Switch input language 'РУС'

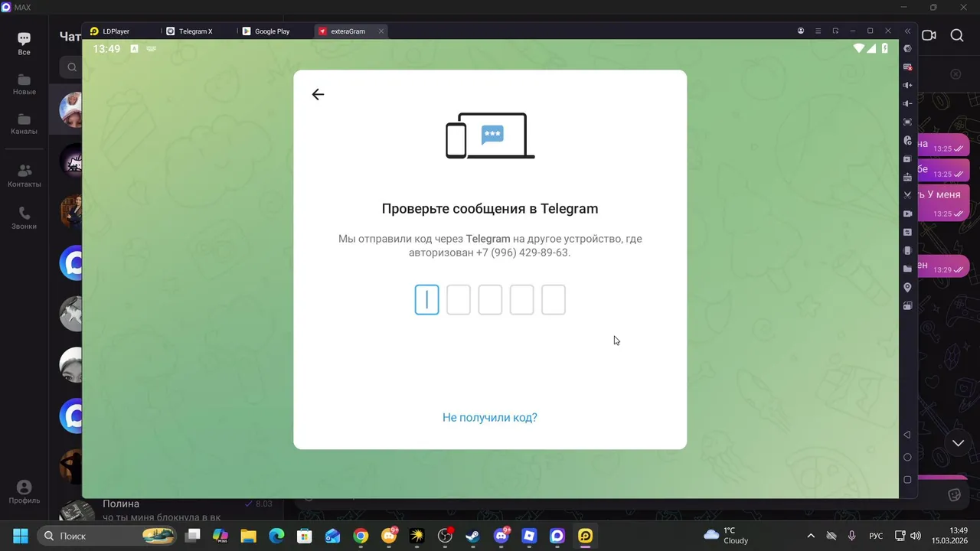(876, 536)
